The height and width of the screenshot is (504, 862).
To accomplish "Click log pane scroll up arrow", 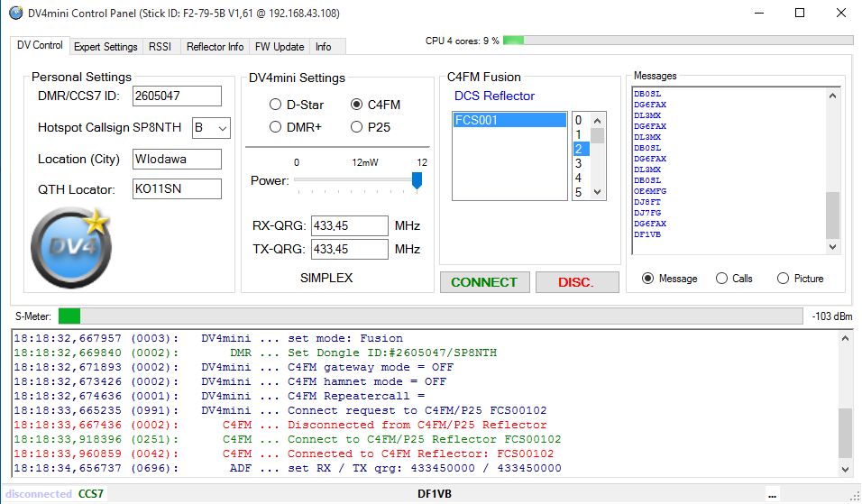I will pyautogui.click(x=845, y=339).
